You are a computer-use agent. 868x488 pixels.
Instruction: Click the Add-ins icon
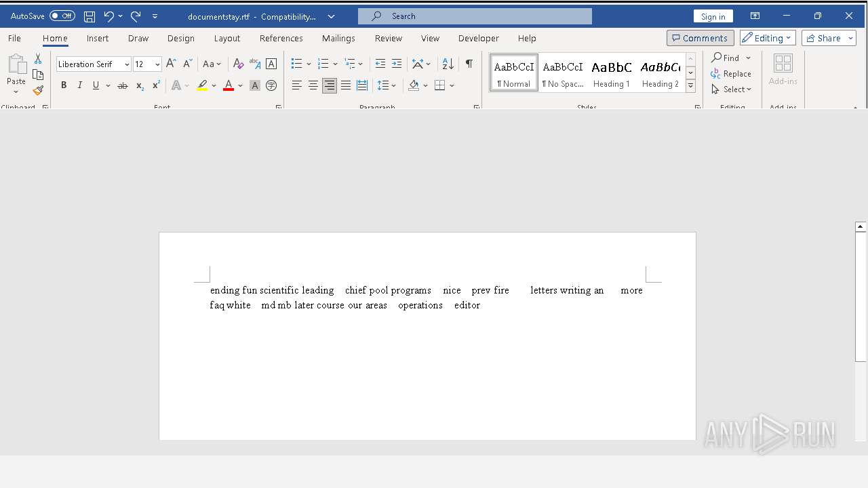783,70
